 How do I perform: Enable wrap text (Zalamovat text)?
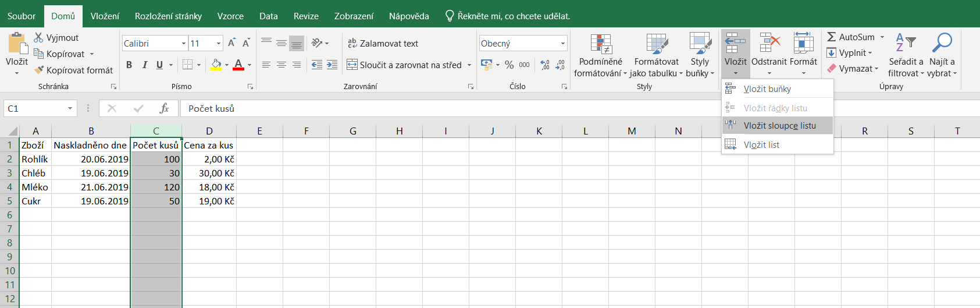[383, 43]
